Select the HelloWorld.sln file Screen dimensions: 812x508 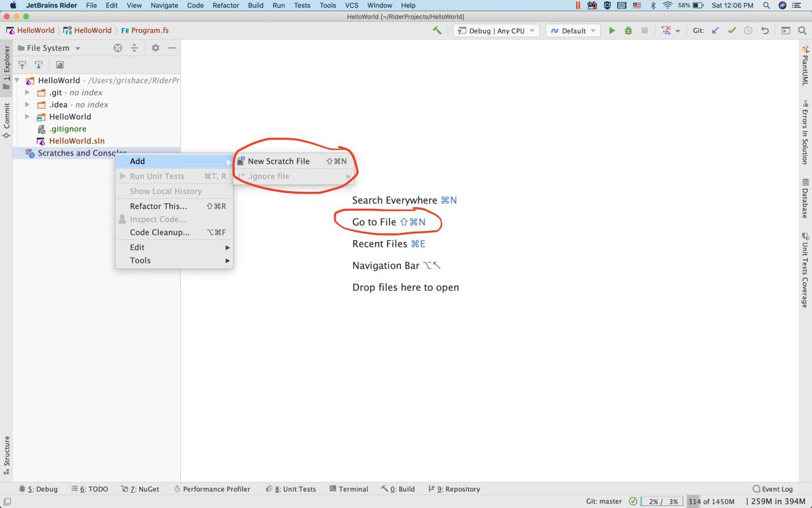point(77,141)
